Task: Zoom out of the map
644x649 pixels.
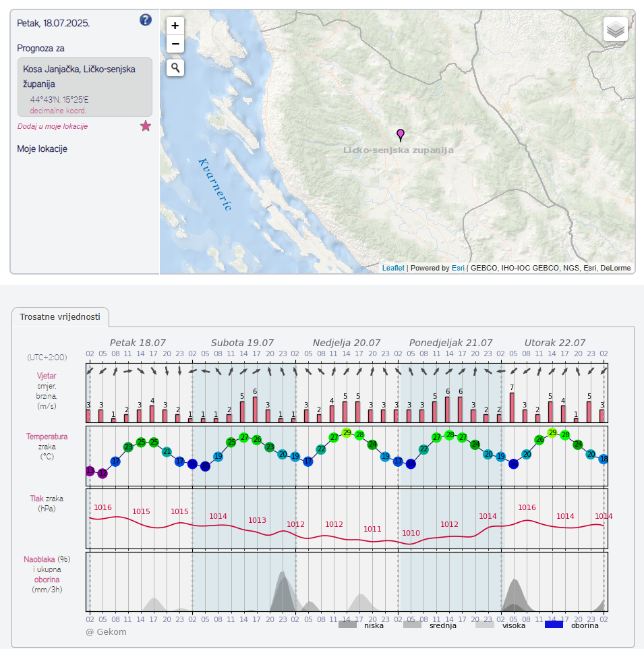Action: 175,45
